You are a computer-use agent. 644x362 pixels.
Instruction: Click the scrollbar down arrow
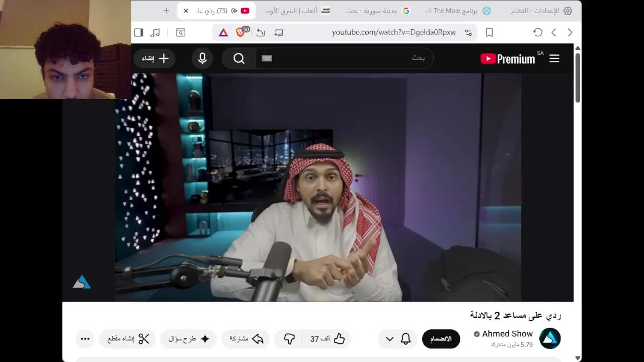pos(578,358)
